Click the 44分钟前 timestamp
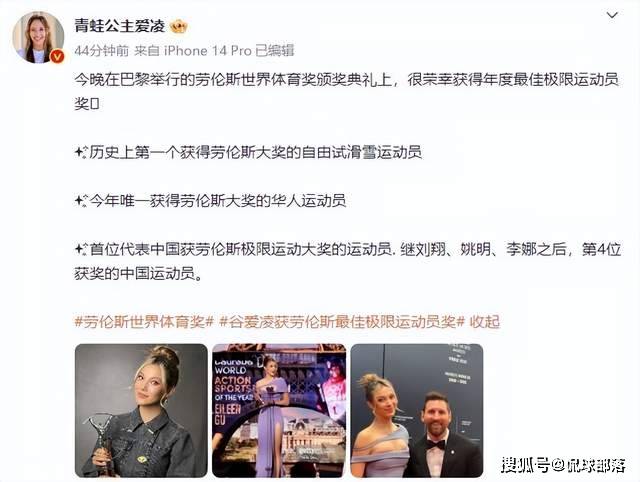640x482 pixels. 101,51
